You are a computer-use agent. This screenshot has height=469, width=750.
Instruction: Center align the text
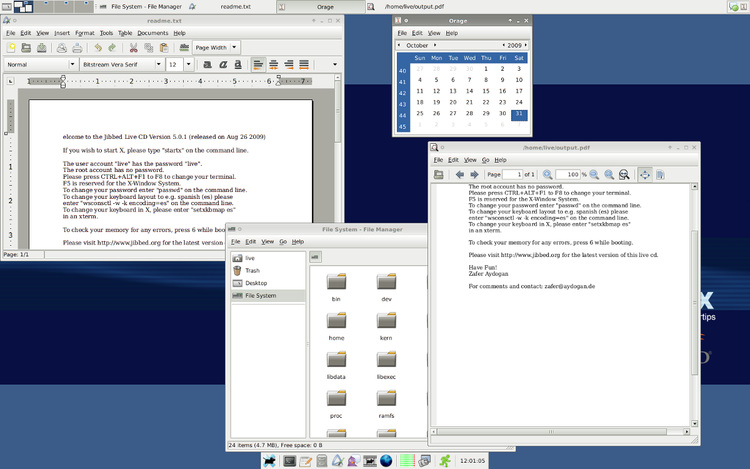(274, 64)
